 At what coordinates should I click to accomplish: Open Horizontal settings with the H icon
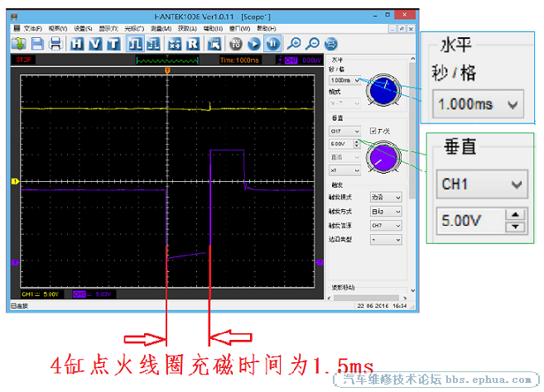point(77,44)
